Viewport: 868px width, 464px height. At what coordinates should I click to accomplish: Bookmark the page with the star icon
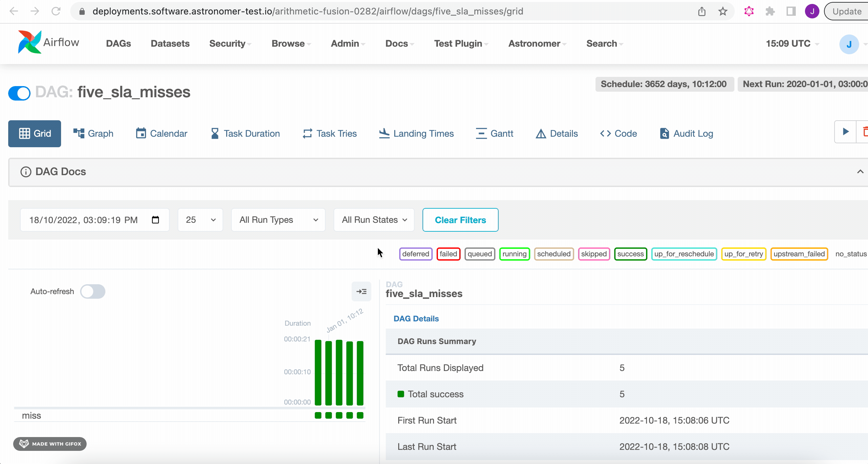(723, 12)
